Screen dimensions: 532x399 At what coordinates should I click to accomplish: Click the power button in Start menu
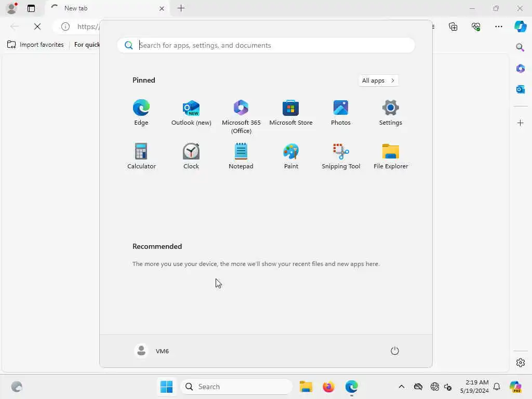[x=395, y=351]
